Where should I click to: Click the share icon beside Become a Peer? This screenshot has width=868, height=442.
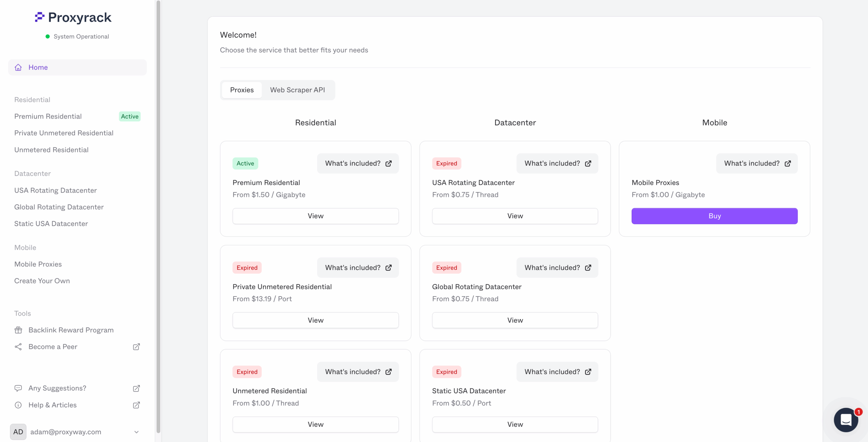tap(18, 346)
